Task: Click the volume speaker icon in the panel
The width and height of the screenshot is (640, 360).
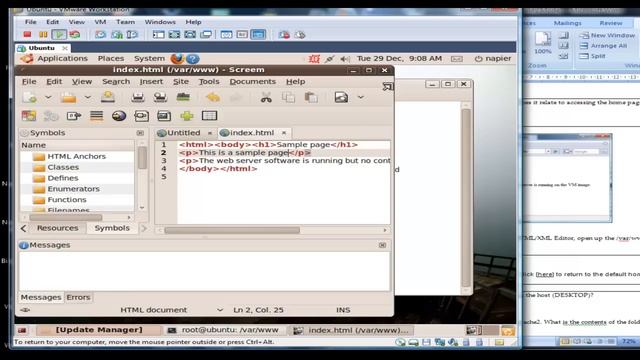Action: coord(345,59)
